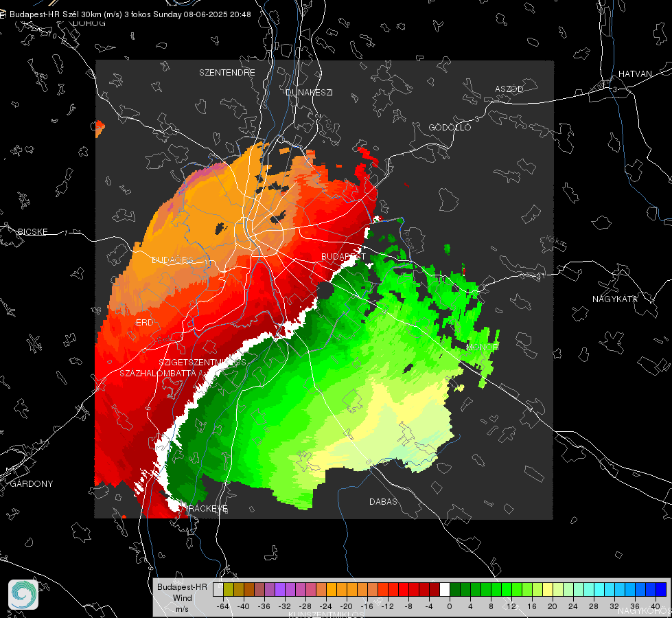Click the -64 legend value

[x=222, y=606]
